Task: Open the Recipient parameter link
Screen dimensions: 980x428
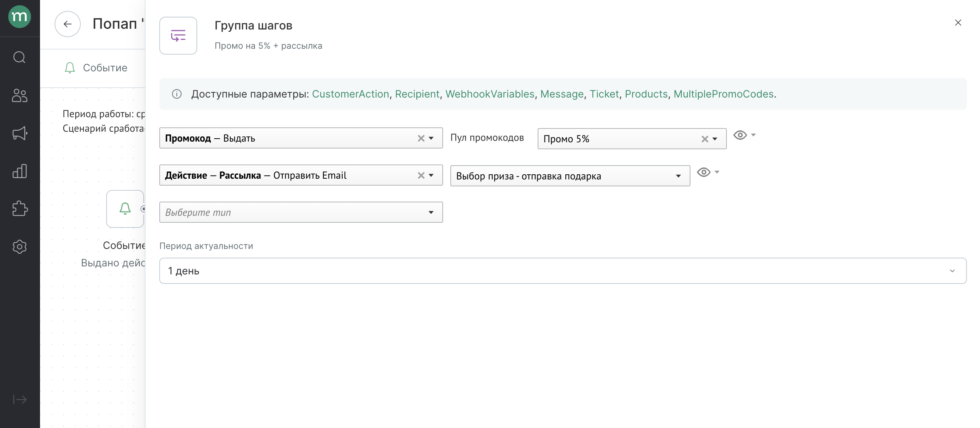Action: (x=417, y=94)
